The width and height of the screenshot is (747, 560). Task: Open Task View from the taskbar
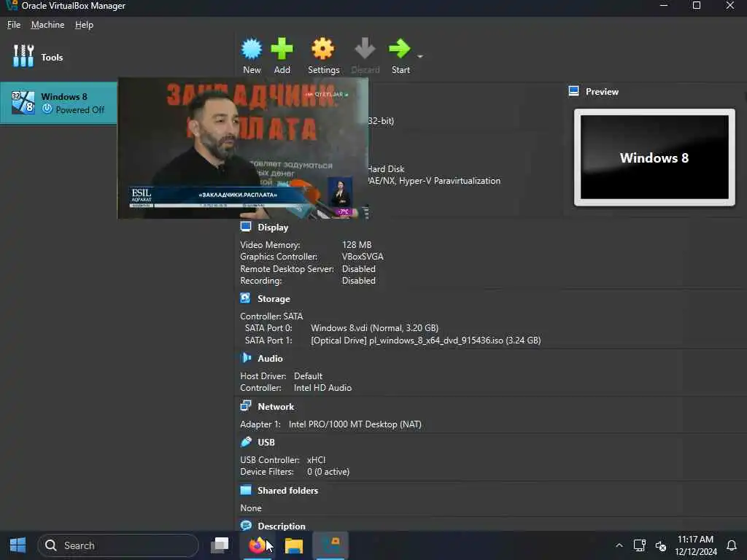pyautogui.click(x=220, y=545)
